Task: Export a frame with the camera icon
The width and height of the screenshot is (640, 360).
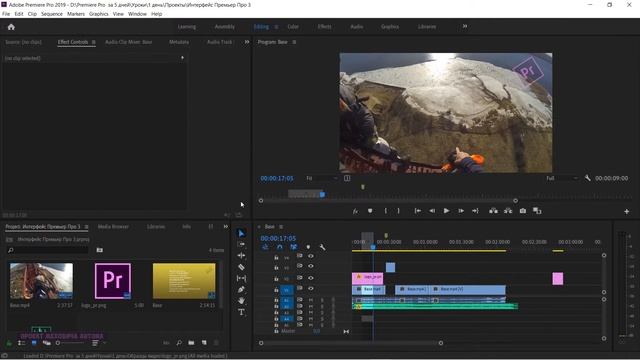Action: [523, 211]
